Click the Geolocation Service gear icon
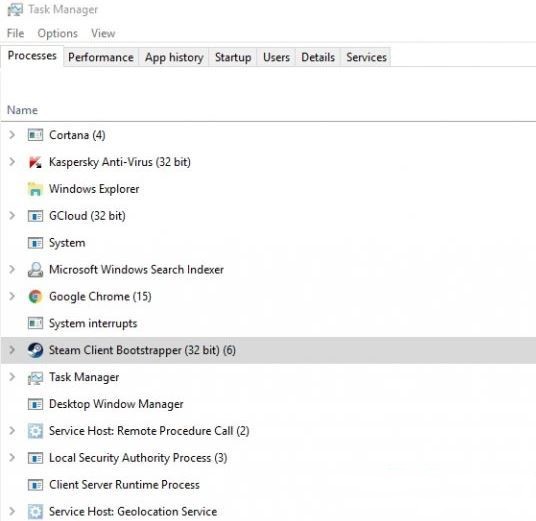Image resolution: width=536 pixels, height=521 pixels. 35,512
